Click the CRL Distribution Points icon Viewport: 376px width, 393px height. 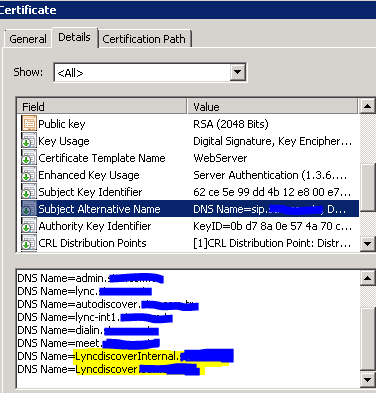29,243
